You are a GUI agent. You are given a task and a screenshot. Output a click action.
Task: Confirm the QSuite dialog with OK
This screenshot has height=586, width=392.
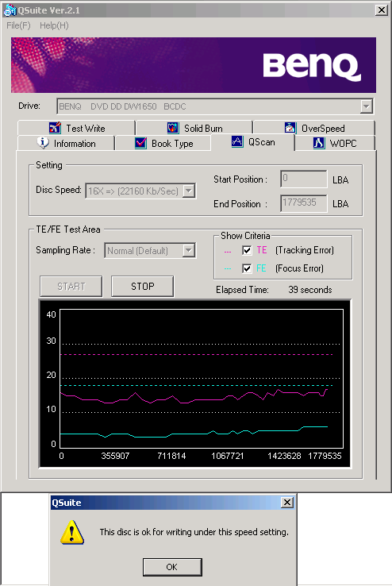[172, 567]
